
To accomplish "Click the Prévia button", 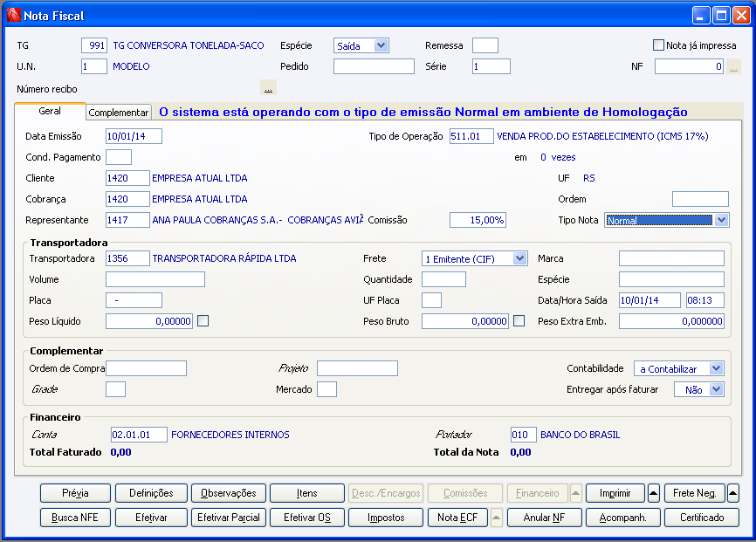I will tap(75, 493).
